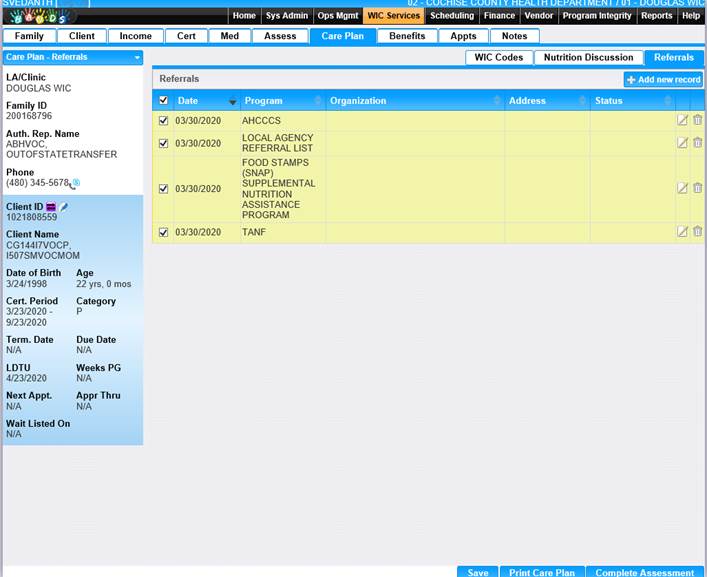Open the Help menu
Viewport: 707px width, 577px height.
point(691,16)
